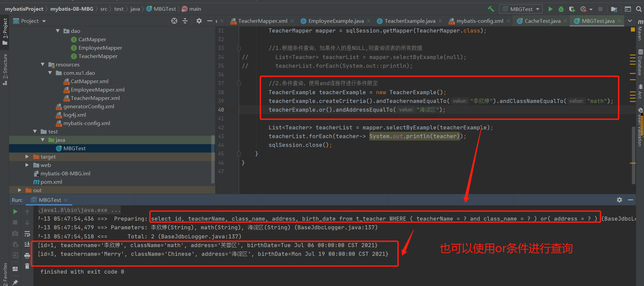
Task: Toggle soft-wrap in Run console
Action: 27,233
